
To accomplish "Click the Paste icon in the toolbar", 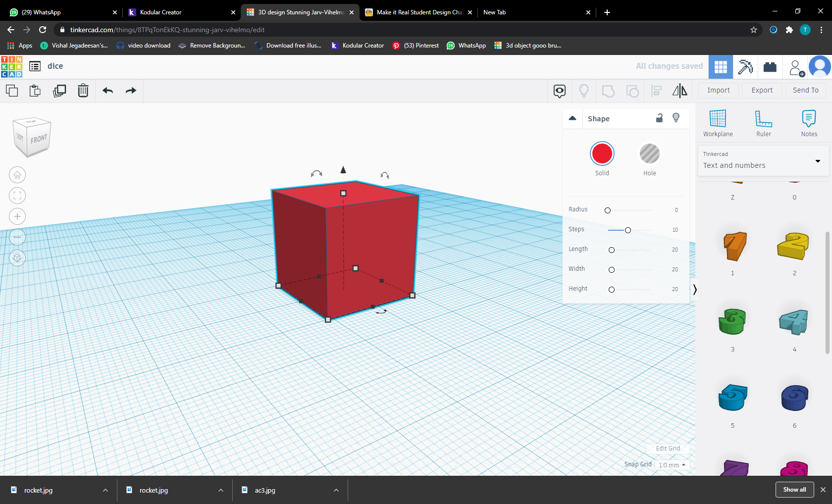I will pos(35,91).
